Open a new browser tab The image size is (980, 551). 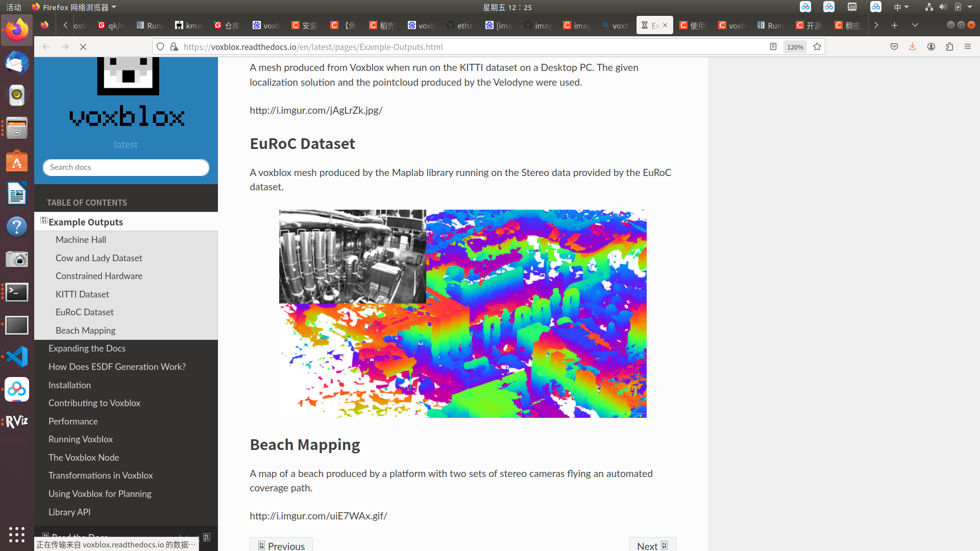coord(895,25)
